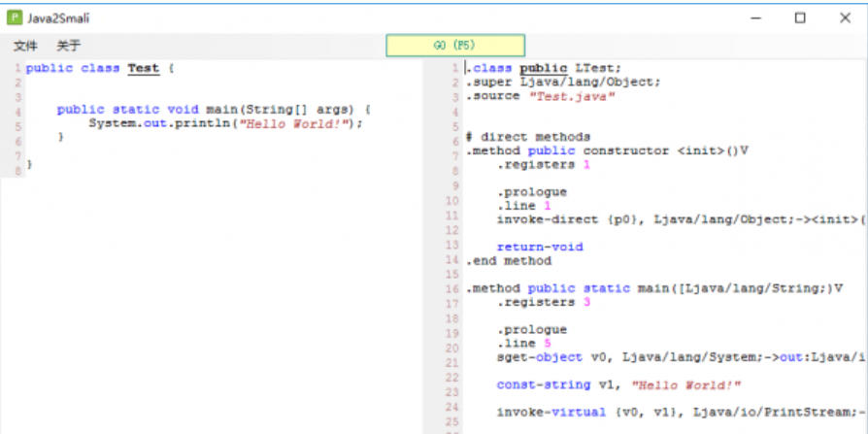Open the 关于 menu
Image resolution: width=868 pixels, height=434 pixels.
[x=68, y=46]
